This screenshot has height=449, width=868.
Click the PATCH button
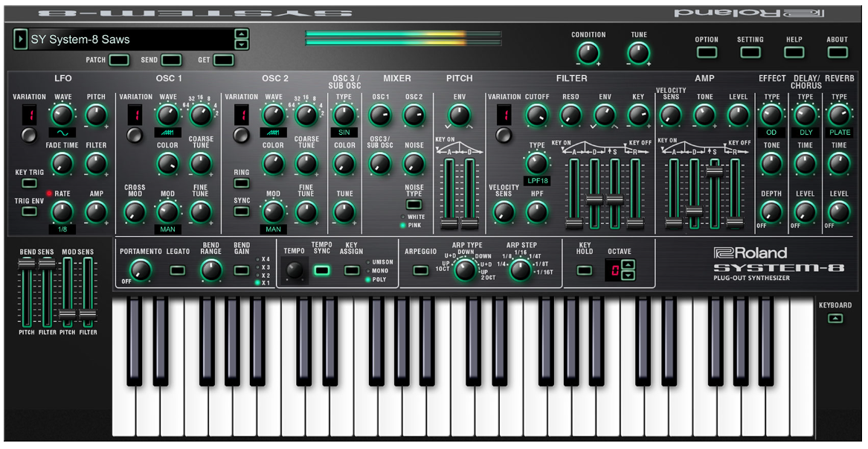tap(119, 60)
